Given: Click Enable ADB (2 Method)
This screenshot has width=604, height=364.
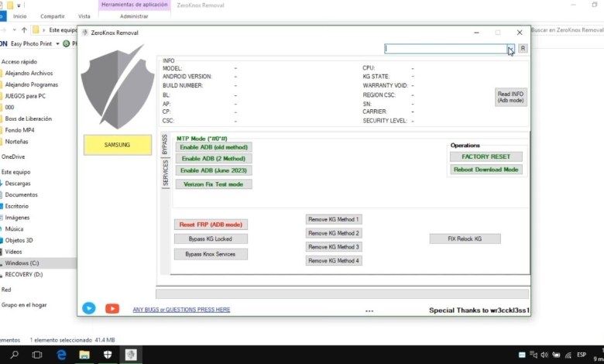Looking at the screenshot, I should pyautogui.click(x=214, y=158).
